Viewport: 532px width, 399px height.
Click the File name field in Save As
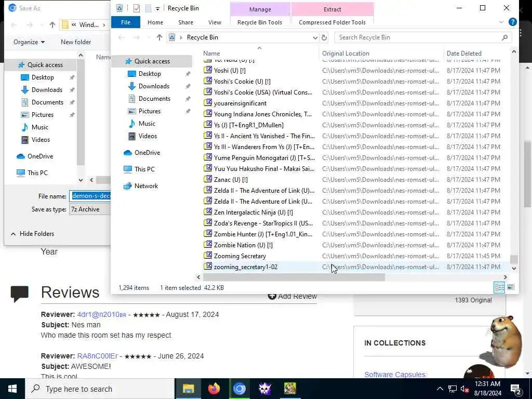pos(90,196)
